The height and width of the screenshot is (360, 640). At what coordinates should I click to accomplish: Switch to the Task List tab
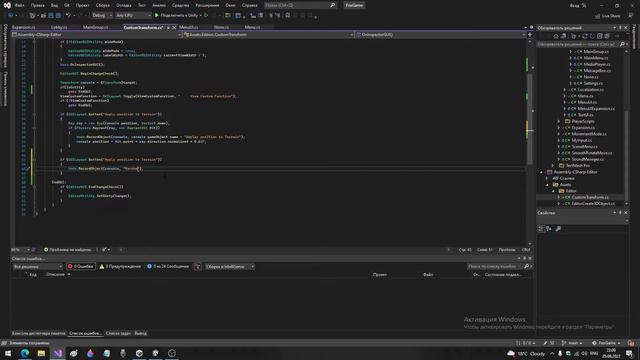click(x=118, y=333)
